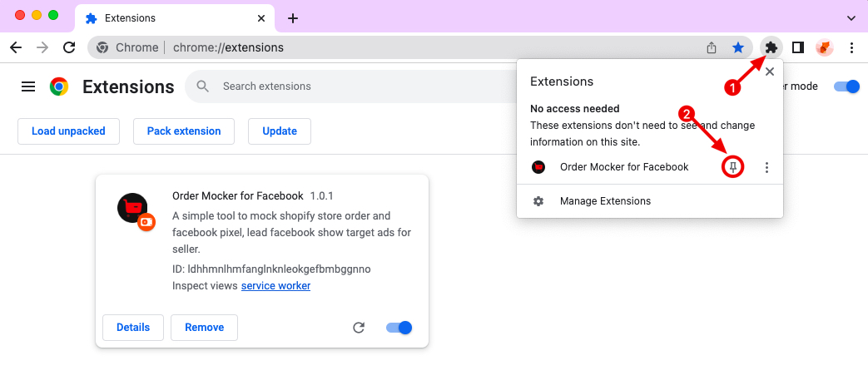
Task: Click Order Mocker for Facebook in popup
Action: [x=624, y=167]
